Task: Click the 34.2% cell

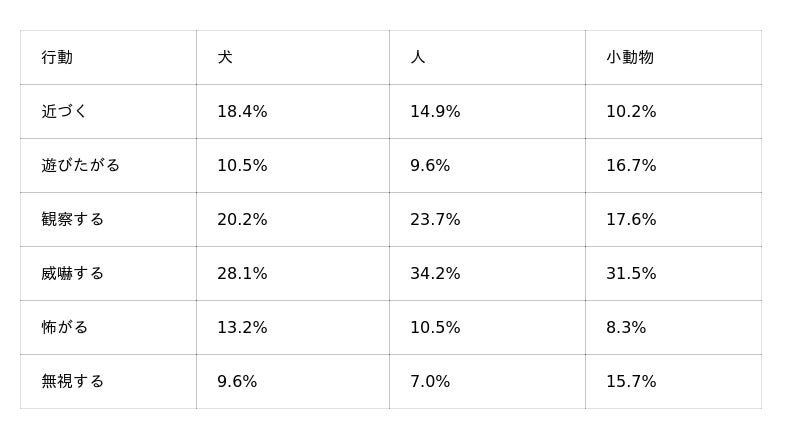Action: tap(435, 274)
